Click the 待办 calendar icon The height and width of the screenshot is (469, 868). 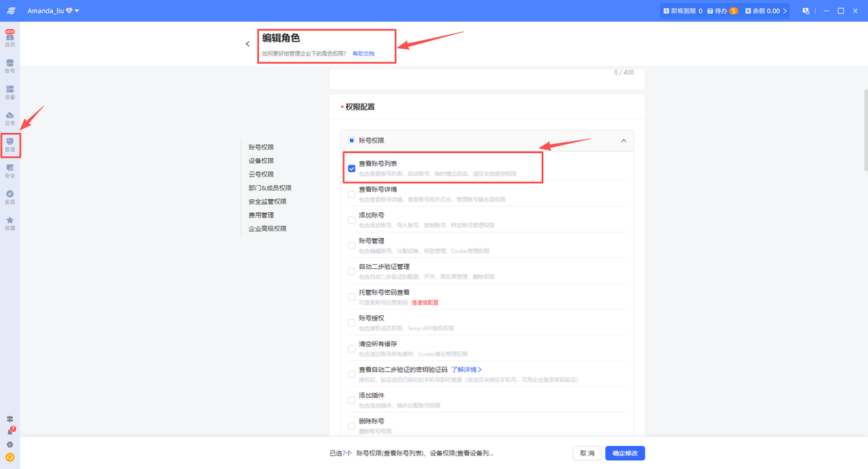(x=710, y=11)
